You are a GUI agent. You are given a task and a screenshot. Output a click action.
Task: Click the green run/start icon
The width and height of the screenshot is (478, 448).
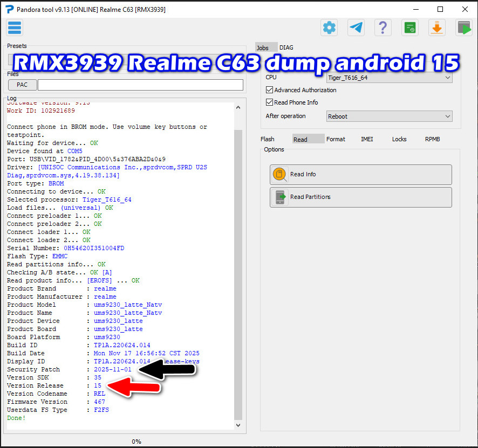(464, 28)
